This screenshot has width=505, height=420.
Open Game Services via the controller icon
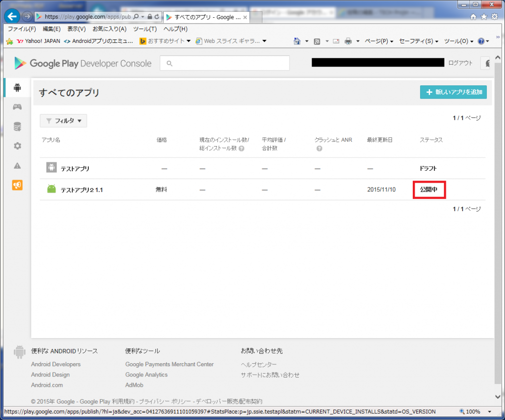coord(16,107)
